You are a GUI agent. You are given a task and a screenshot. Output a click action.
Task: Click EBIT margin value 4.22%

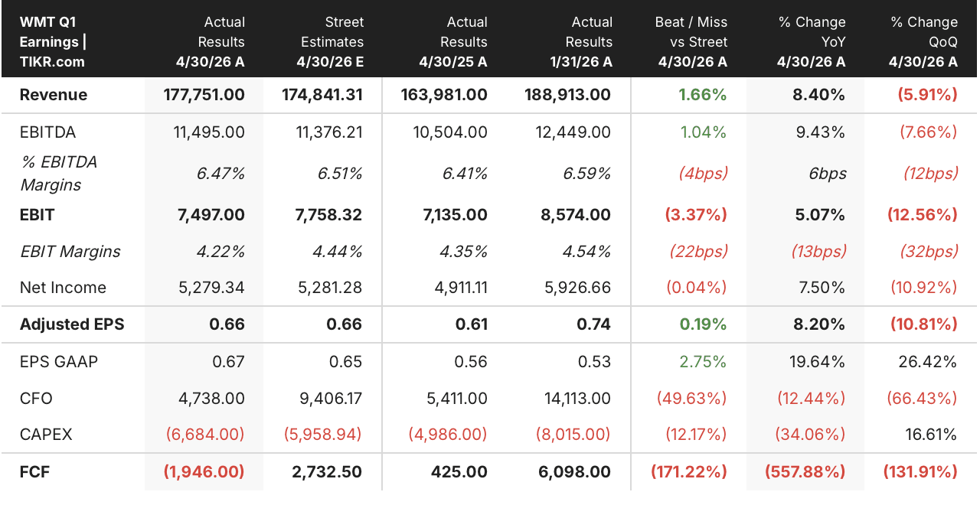coord(221,251)
